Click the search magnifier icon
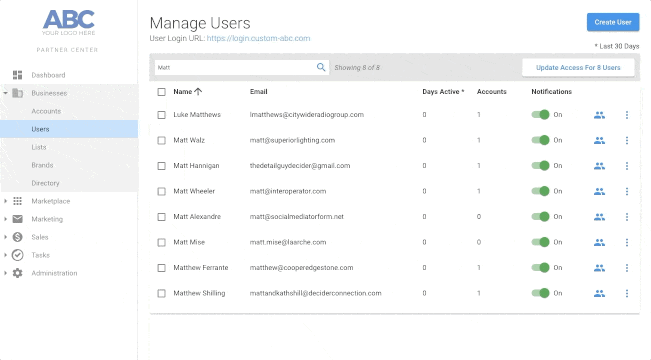The width and height of the screenshot is (651, 360). coord(321,67)
